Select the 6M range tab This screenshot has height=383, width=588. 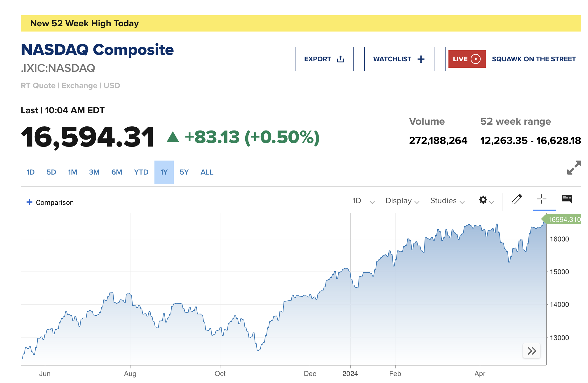tap(116, 172)
